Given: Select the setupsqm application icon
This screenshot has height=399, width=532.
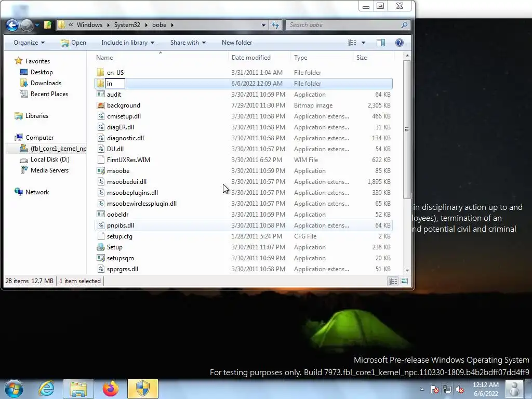Looking at the screenshot, I should (x=100, y=258).
